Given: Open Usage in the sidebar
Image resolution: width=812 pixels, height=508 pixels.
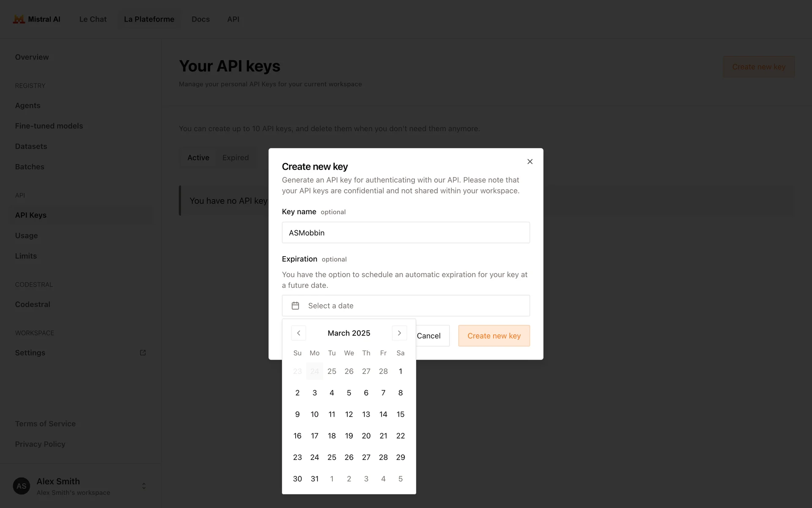Looking at the screenshot, I should [x=27, y=235].
